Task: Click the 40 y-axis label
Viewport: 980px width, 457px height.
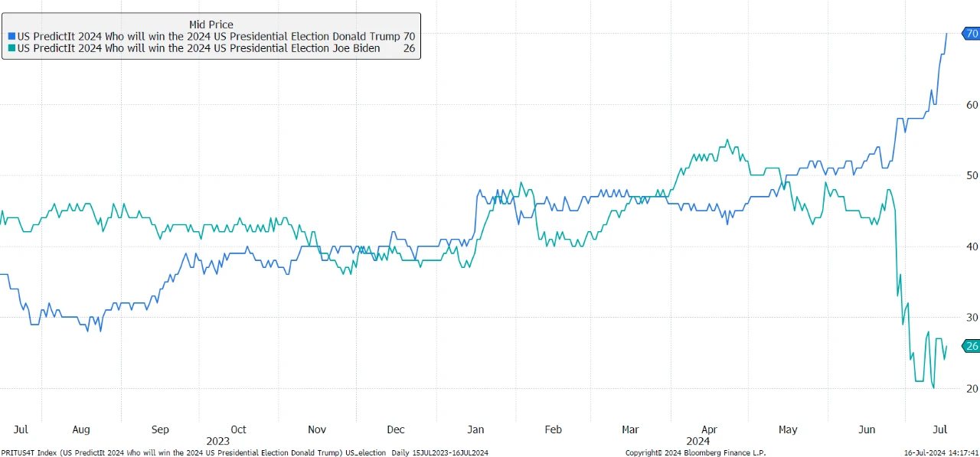Action: (x=972, y=246)
